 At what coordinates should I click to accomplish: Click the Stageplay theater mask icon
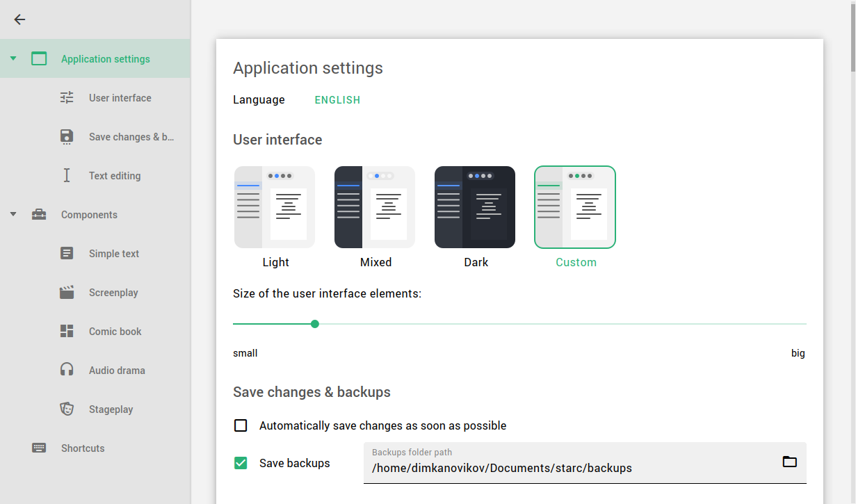click(67, 409)
